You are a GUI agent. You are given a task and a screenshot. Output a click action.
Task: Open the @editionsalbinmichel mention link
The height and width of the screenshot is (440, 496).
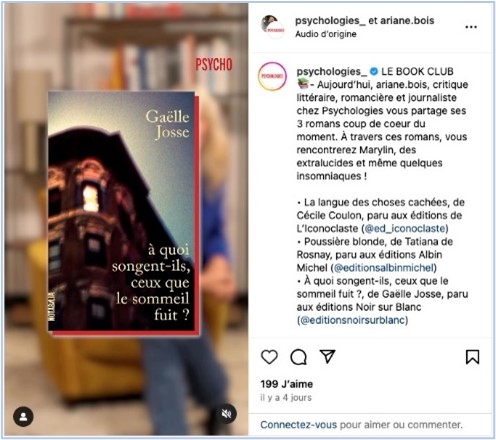[383, 268]
